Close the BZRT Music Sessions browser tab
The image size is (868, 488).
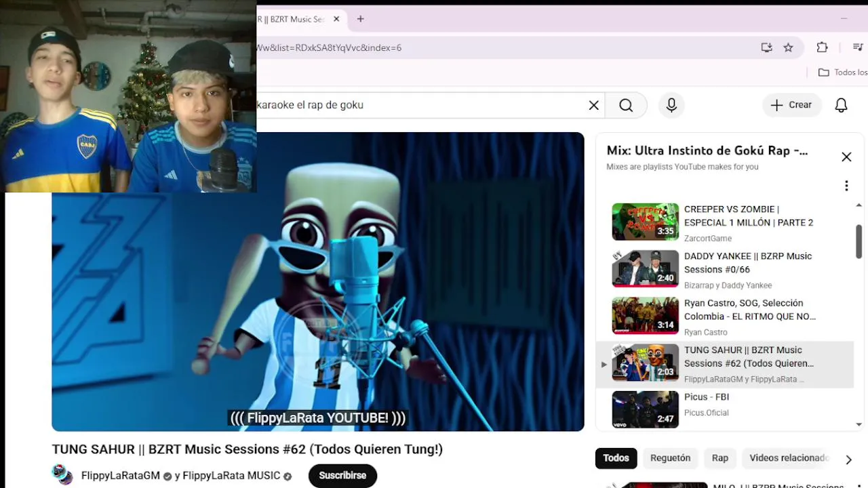(x=336, y=19)
